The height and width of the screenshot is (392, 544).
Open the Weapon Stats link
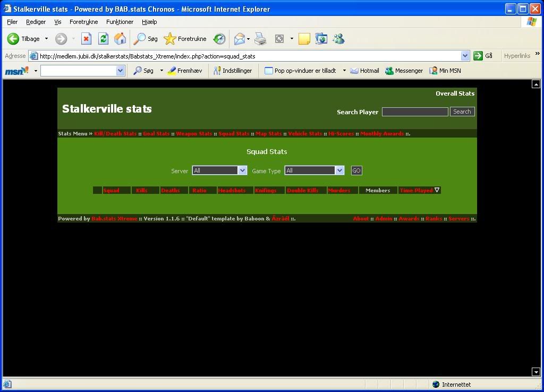tap(194, 134)
